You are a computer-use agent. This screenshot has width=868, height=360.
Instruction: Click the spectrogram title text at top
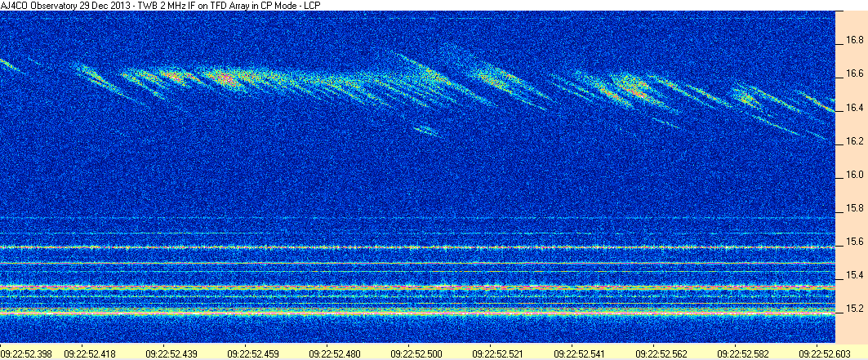click(161, 5)
